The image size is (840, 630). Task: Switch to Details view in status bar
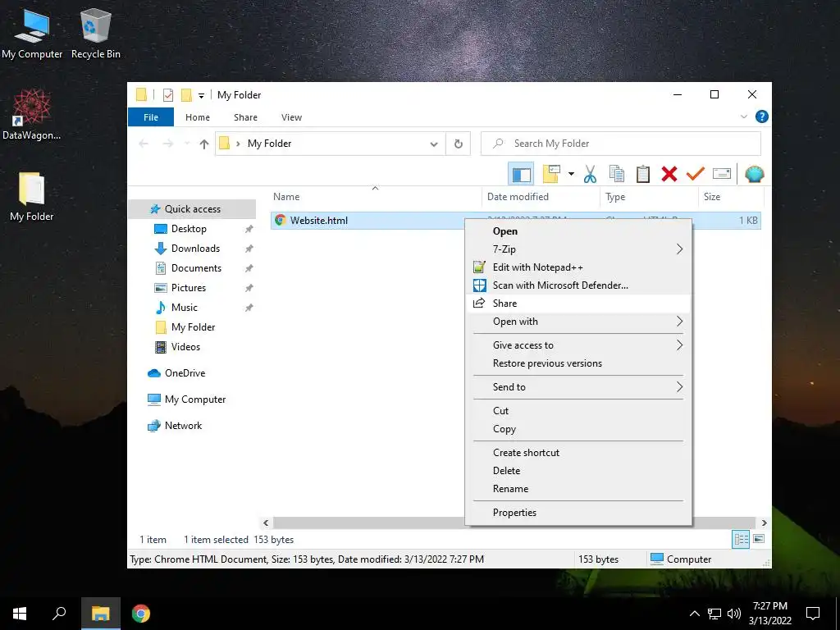click(x=741, y=540)
